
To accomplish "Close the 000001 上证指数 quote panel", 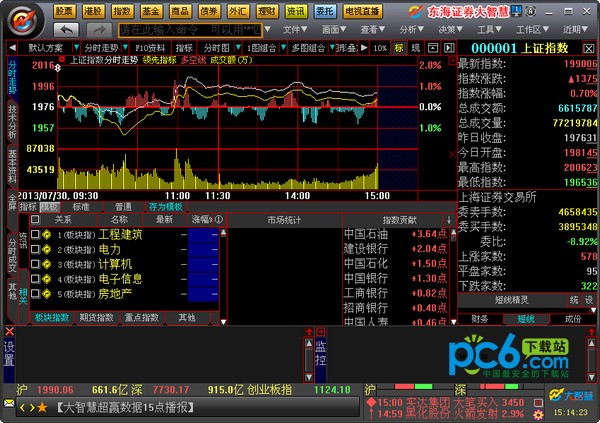I will point(589,49).
